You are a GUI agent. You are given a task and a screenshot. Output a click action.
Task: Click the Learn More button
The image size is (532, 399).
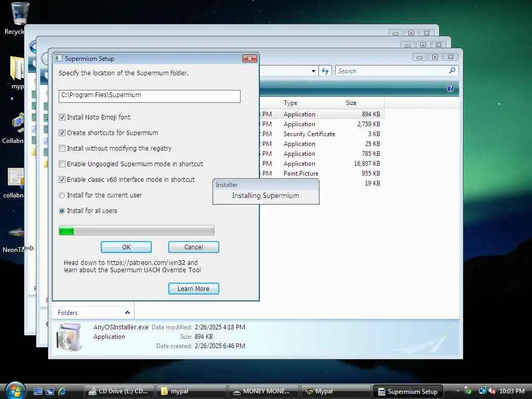[x=194, y=288]
